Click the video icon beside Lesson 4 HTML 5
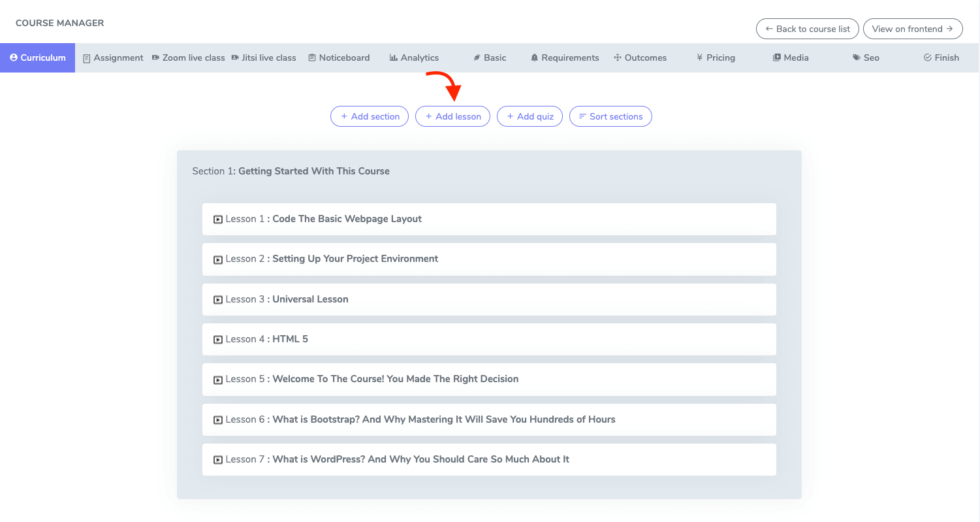The width and height of the screenshot is (980, 522). coord(218,340)
